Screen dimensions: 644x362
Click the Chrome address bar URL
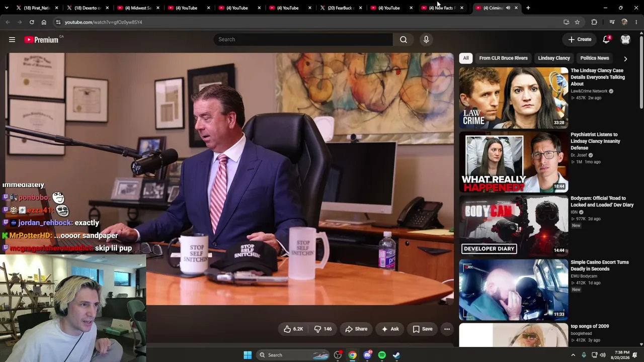coord(104,22)
